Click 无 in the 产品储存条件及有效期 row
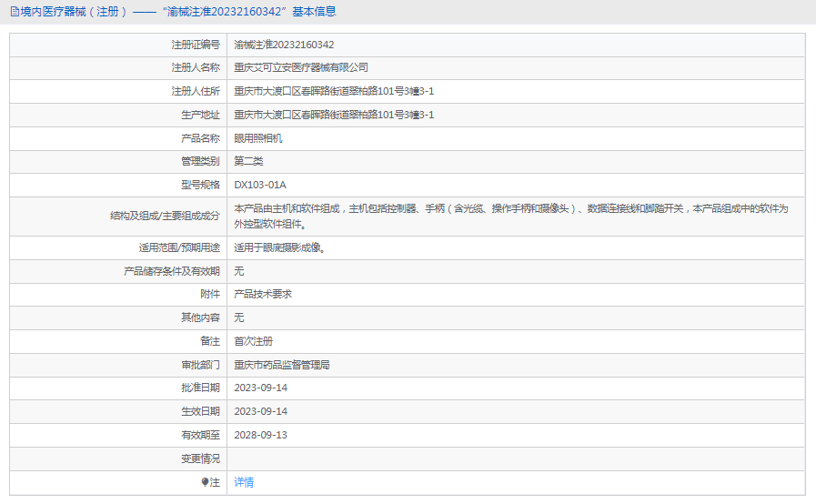This screenshot has height=504, width=816. (x=239, y=271)
